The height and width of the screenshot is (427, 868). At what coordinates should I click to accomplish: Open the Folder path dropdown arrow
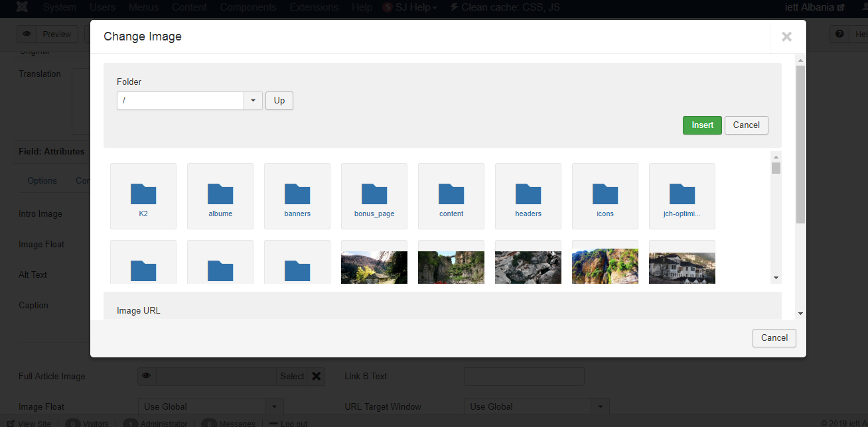pyautogui.click(x=253, y=101)
